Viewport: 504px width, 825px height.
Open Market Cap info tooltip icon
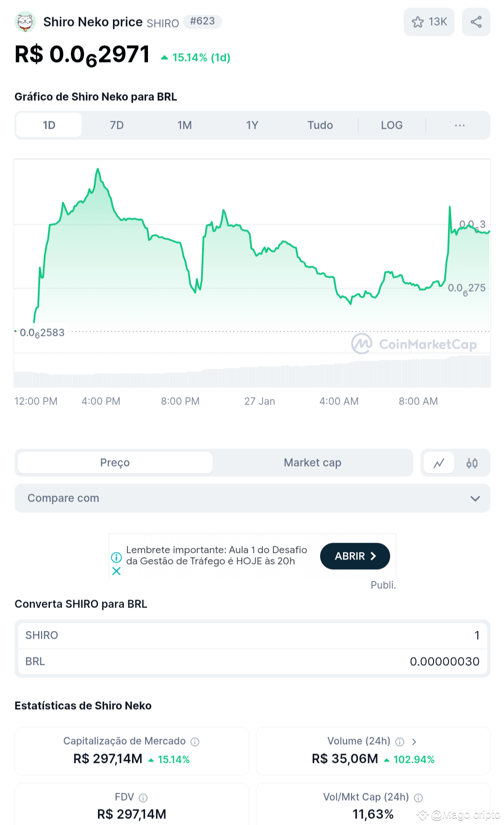tap(195, 741)
